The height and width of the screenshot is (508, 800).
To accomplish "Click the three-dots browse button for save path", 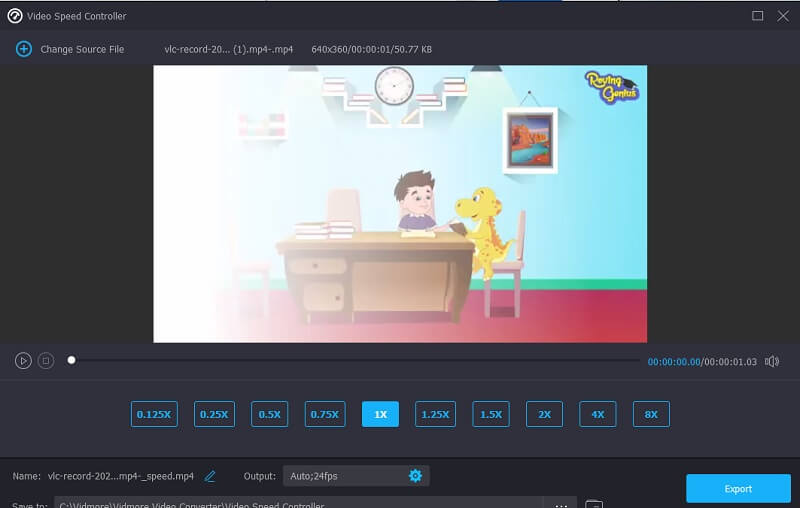I will pos(561,504).
